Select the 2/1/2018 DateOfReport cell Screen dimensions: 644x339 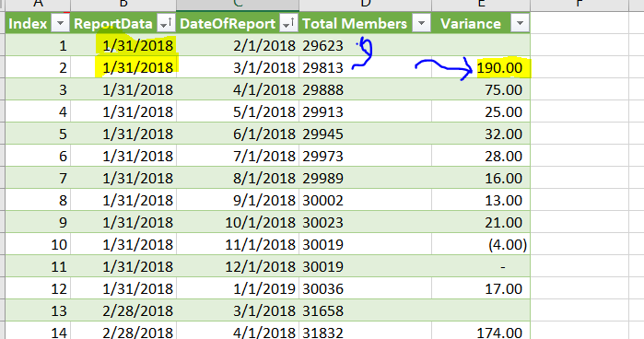238,45
